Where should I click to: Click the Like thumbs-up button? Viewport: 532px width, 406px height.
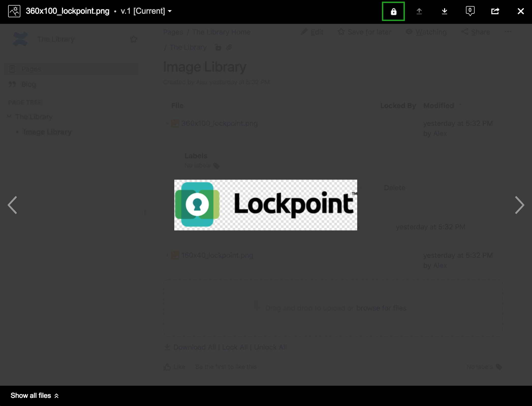pos(174,367)
